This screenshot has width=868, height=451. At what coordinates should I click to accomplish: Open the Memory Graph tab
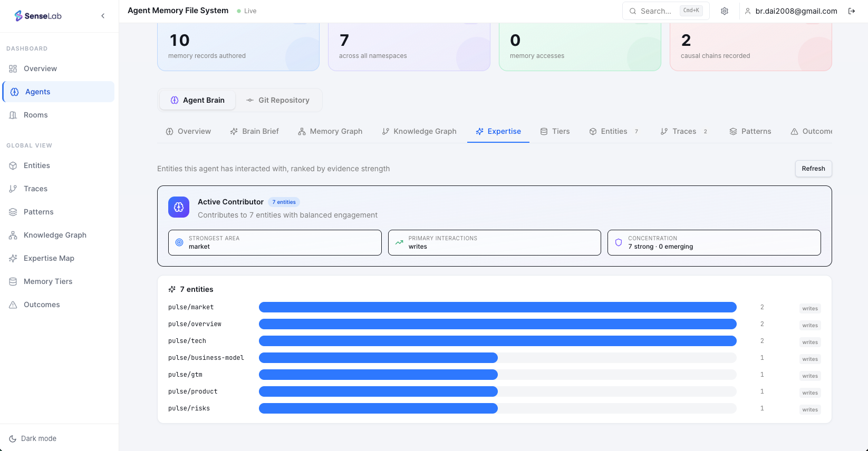coord(330,131)
